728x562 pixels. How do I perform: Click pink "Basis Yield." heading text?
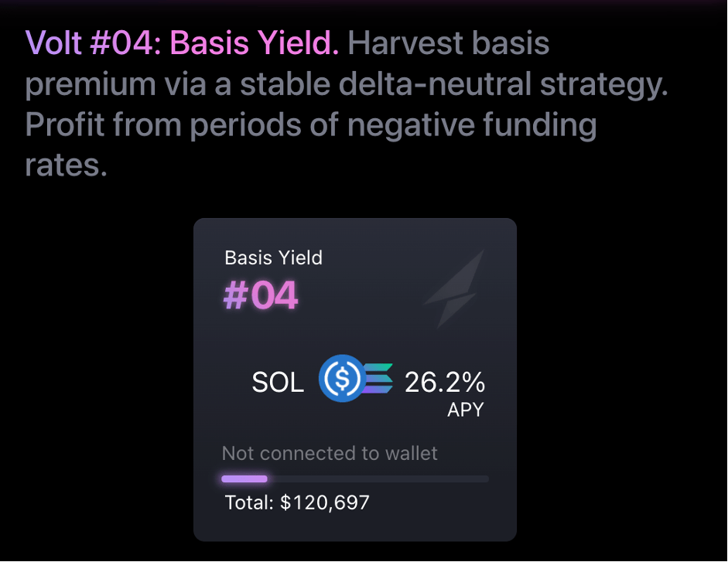(255, 43)
